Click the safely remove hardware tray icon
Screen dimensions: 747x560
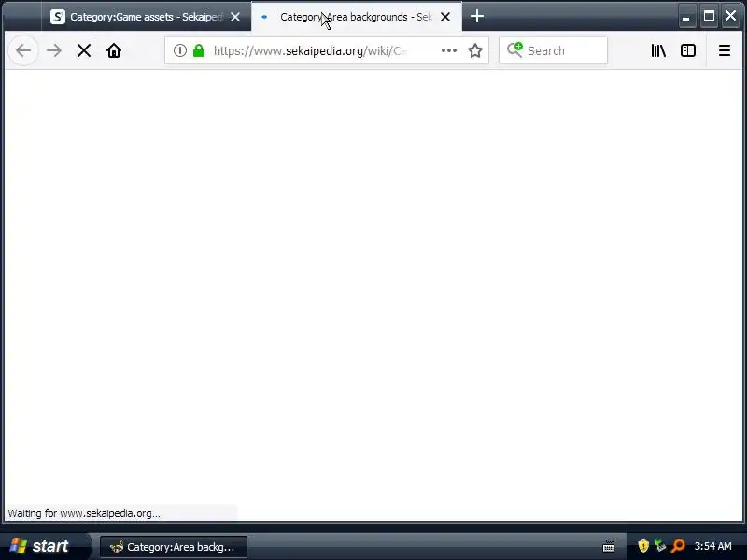point(660,546)
